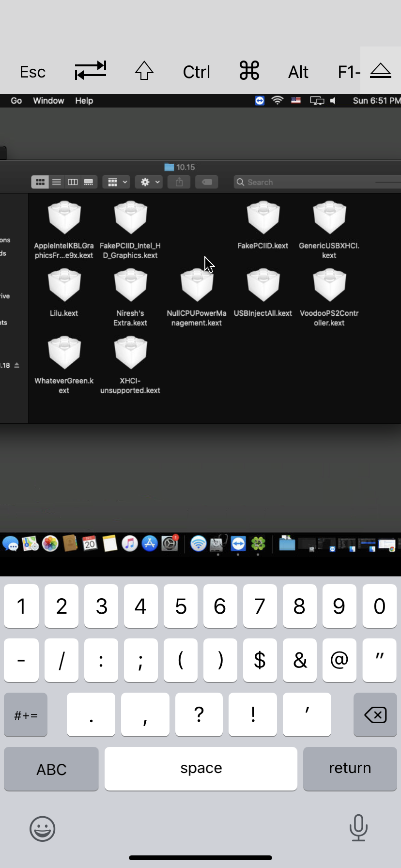
Task: Switch keyboard to #+= symbols
Action: click(26, 714)
